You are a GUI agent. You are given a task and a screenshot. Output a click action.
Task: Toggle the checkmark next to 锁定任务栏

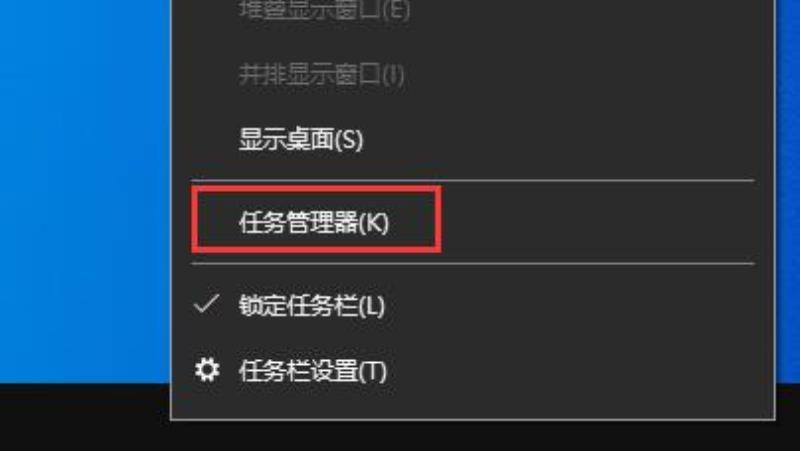(207, 304)
